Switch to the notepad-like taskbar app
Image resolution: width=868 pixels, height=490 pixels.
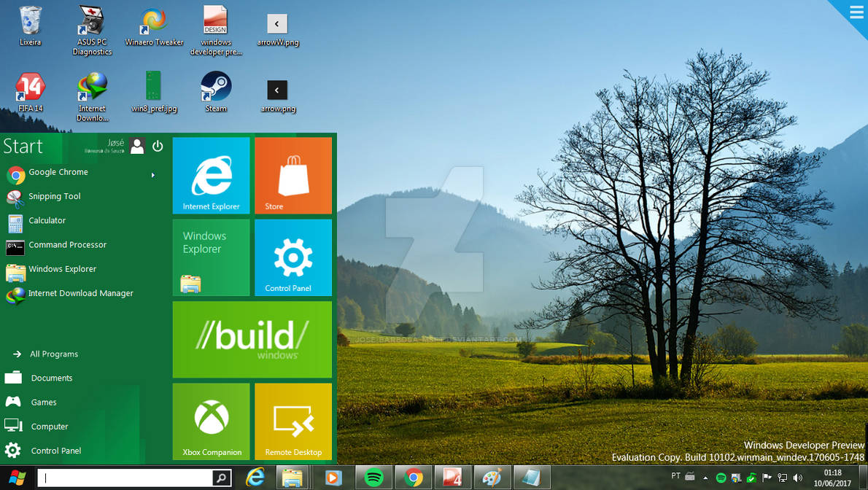coord(532,478)
